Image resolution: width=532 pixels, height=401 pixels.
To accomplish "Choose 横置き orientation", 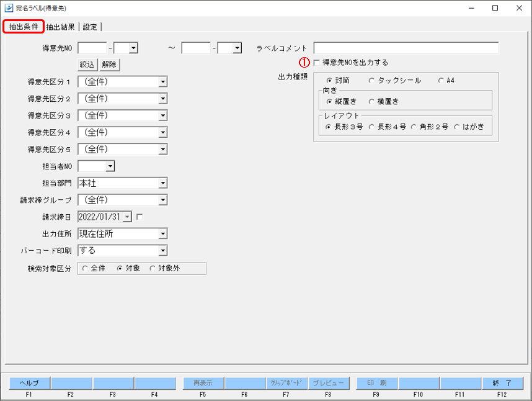I will tap(384, 102).
